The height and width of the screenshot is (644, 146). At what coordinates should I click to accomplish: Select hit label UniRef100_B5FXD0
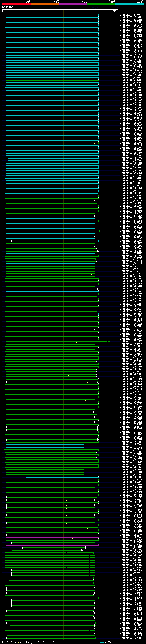tap(131, 95)
